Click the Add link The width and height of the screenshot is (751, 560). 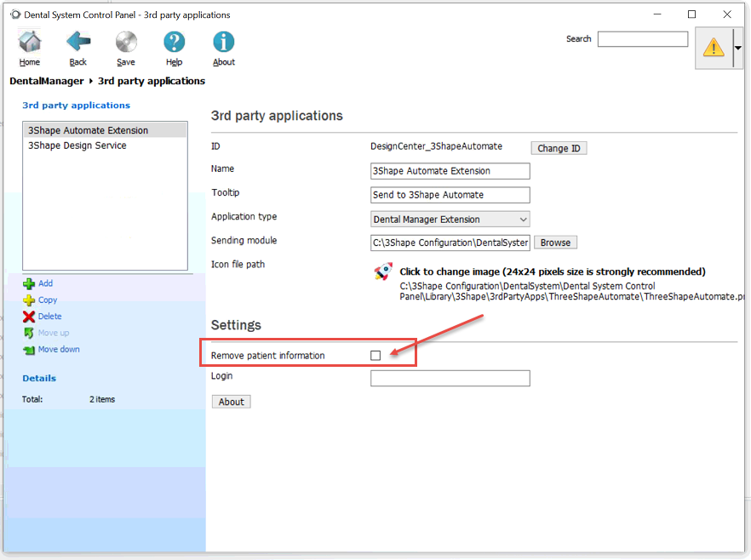pyautogui.click(x=45, y=283)
